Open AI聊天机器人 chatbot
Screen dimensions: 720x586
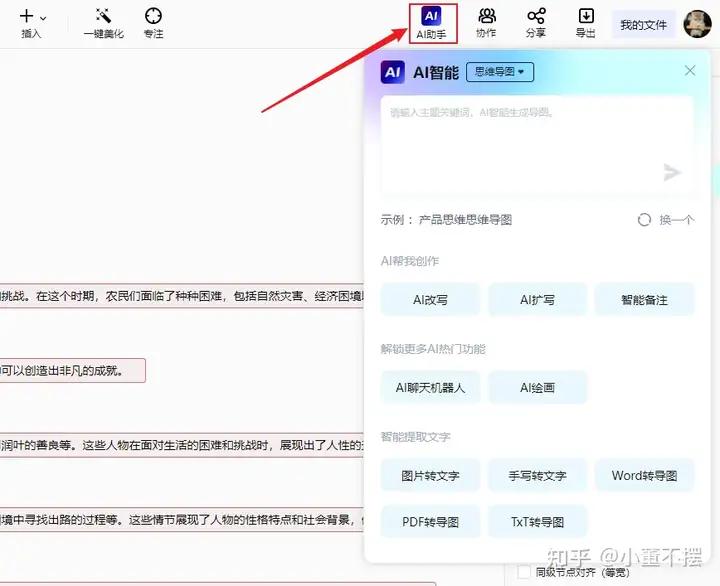(430, 388)
